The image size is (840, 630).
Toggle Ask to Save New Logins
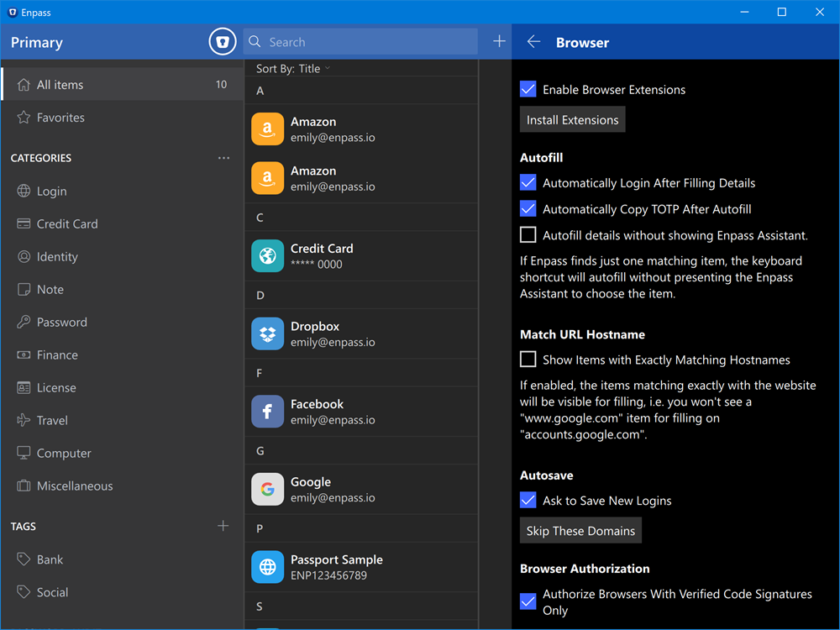(x=528, y=500)
